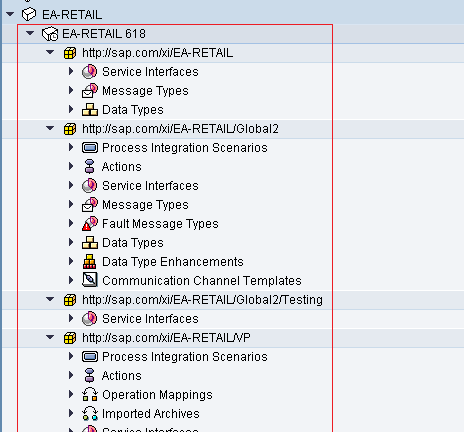Screen dimensions: 464x432
Task: Select 'Process Integration Scenarios' label in the VP namespace
Action: click(185, 357)
